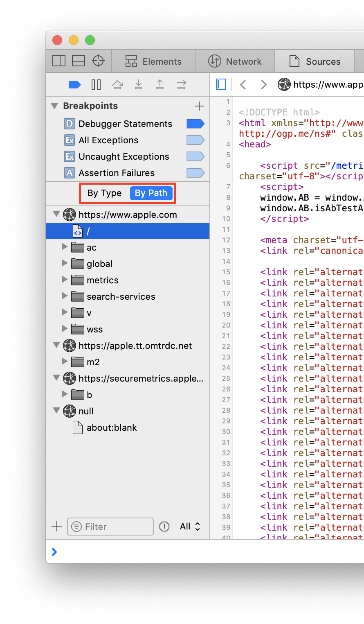The width and height of the screenshot is (364, 624).
Task: Toggle the breakpoints enable/disable icon
Action: click(74, 85)
